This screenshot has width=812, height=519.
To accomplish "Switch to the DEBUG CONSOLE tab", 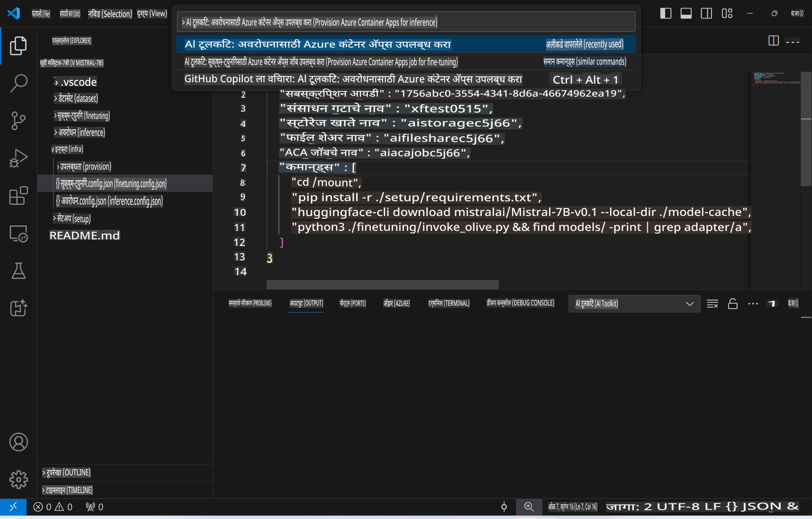I will click(520, 303).
